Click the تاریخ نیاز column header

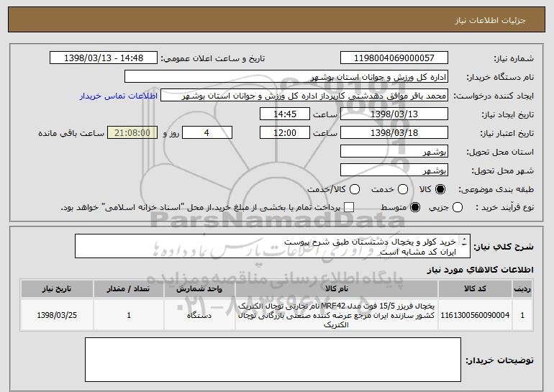[x=57, y=289]
